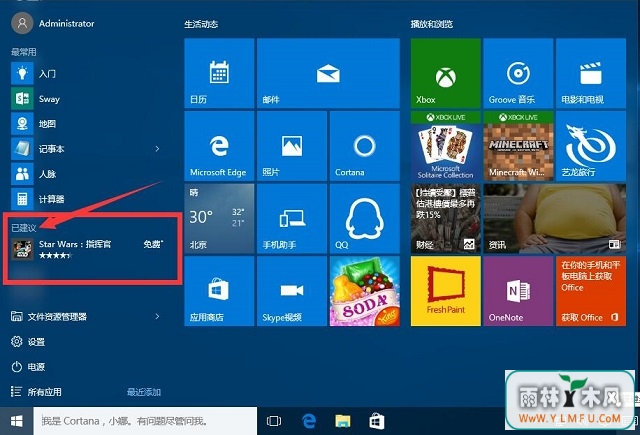This screenshot has height=435, width=640.
Task: Open the 电影和电视 tile
Action: click(x=591, y=73)
